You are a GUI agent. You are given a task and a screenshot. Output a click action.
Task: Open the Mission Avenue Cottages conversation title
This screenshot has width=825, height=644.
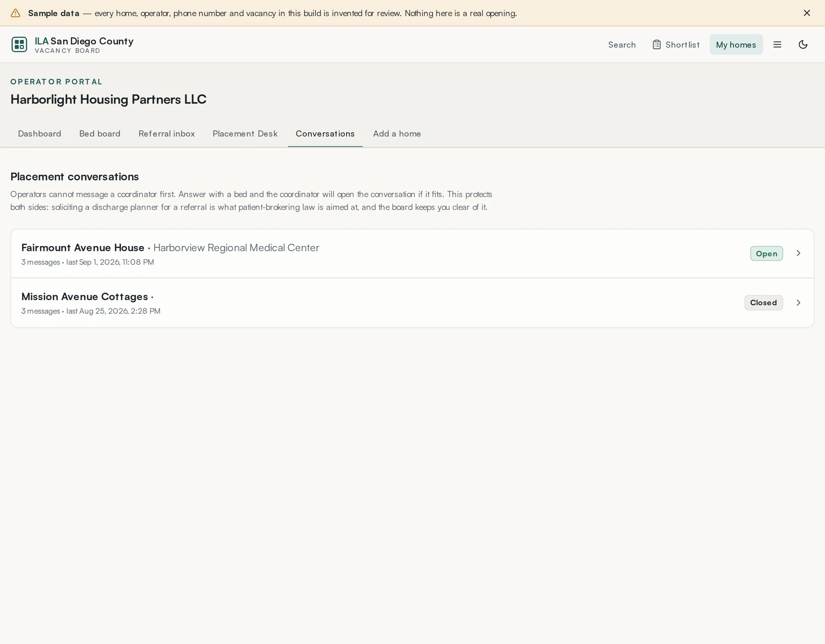tap(85, 297)
